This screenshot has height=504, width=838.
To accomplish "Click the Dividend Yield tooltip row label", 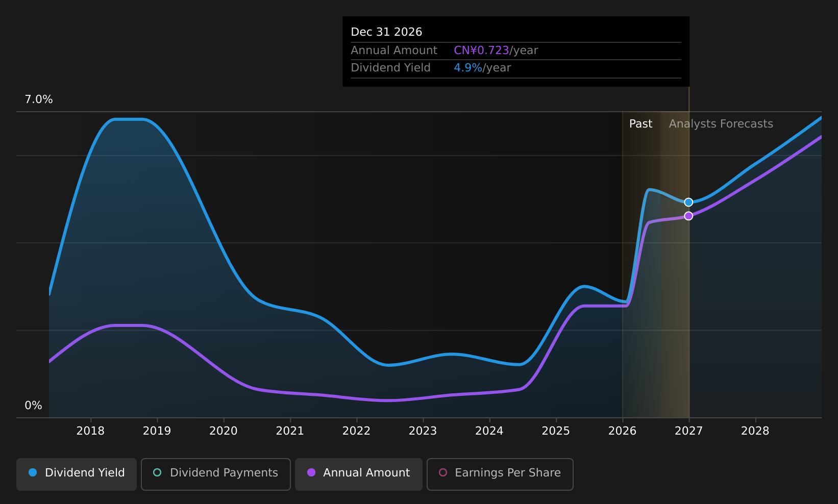I will click(391, 68).
